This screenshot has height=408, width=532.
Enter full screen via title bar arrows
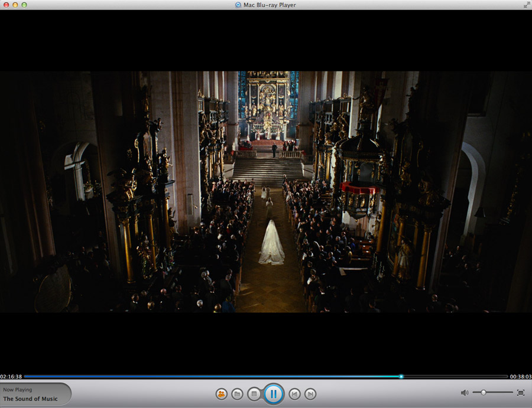tap(526, 5)
